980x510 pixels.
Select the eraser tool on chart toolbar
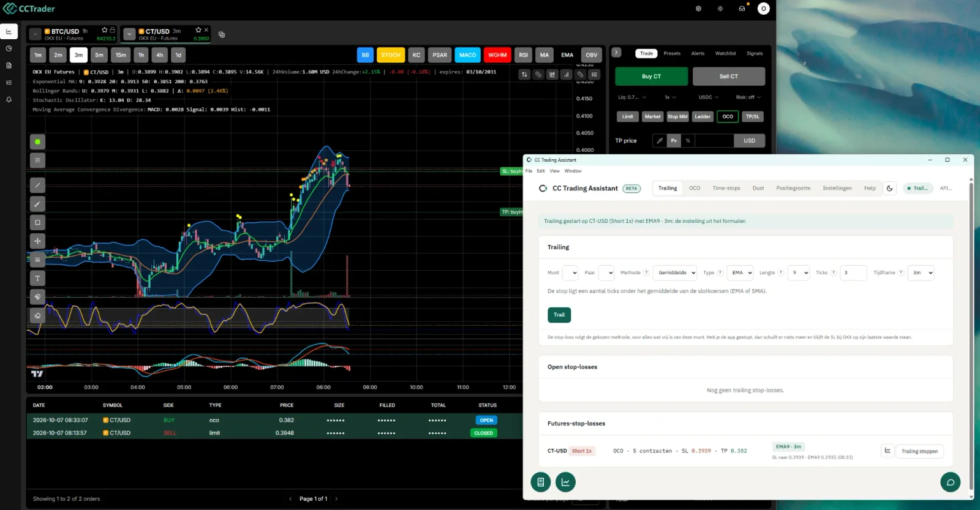coord(37,315)
